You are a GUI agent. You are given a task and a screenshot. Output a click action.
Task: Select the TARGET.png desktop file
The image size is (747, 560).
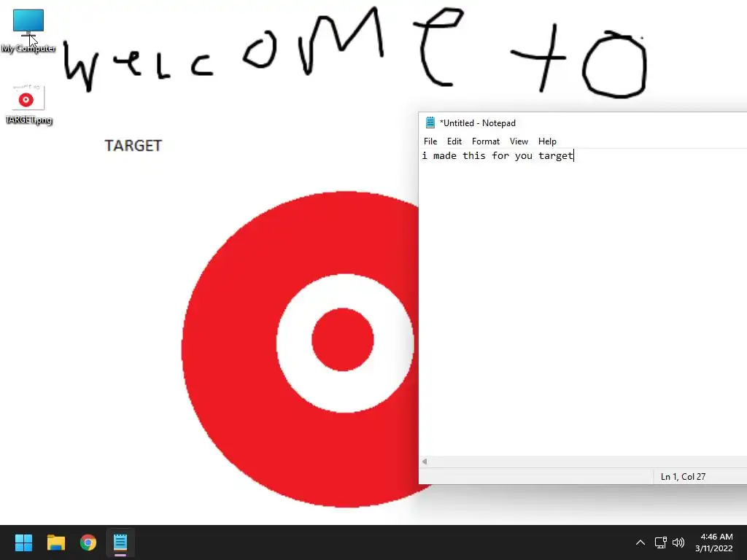[28, 105]
